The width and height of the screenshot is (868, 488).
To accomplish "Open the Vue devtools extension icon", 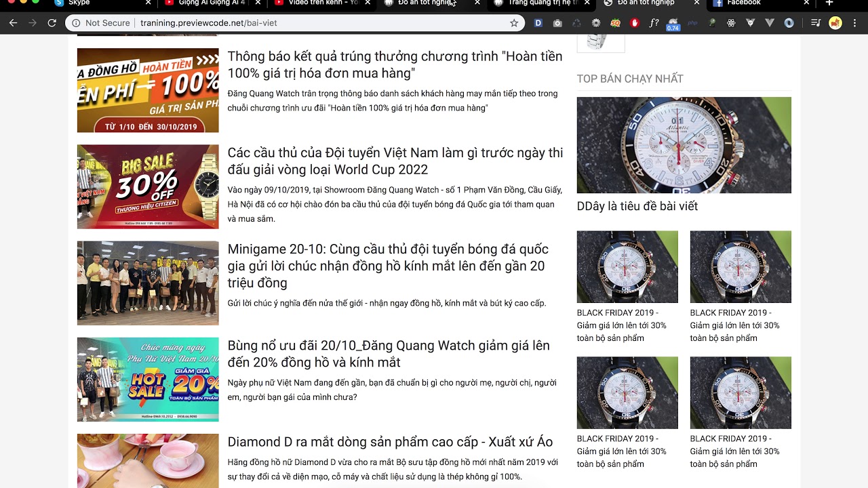I will [x=751, y=23].
